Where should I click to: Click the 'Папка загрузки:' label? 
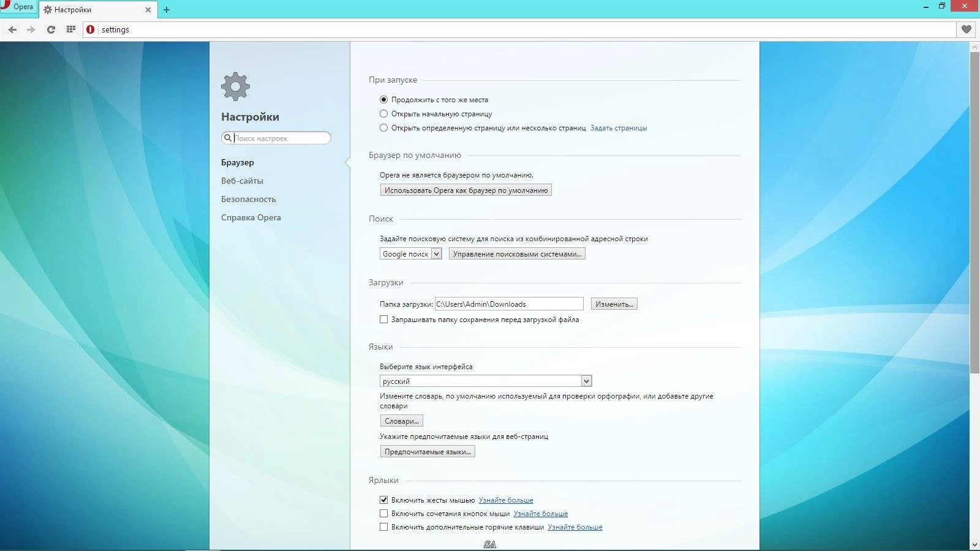406,304
